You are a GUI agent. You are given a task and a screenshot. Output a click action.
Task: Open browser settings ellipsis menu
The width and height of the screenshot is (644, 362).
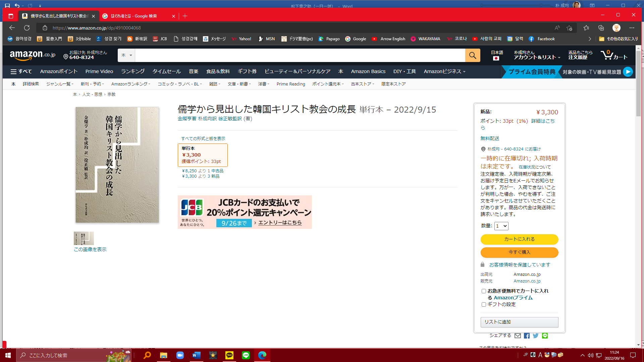click(x=632, y=28)
